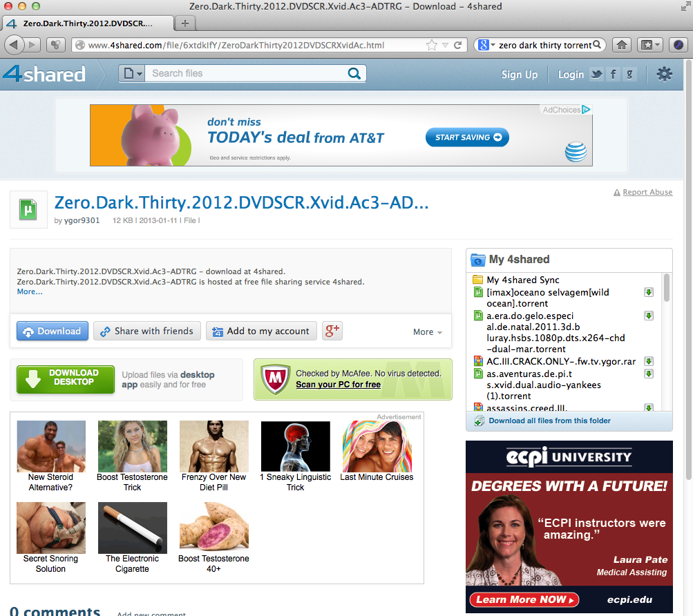Viewport: 693px width, 616px height.
Task: Click the Search files input field
Action: [x=245, y=73]
